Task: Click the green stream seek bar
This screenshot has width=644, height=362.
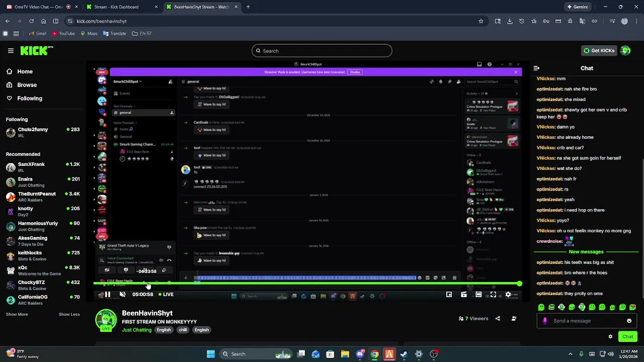Action: (306, 284)
